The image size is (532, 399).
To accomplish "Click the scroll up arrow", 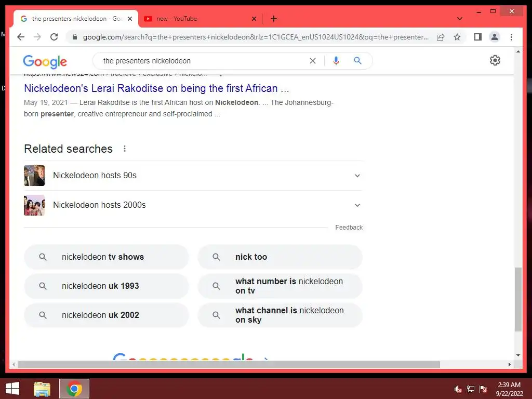I will 518,51.
